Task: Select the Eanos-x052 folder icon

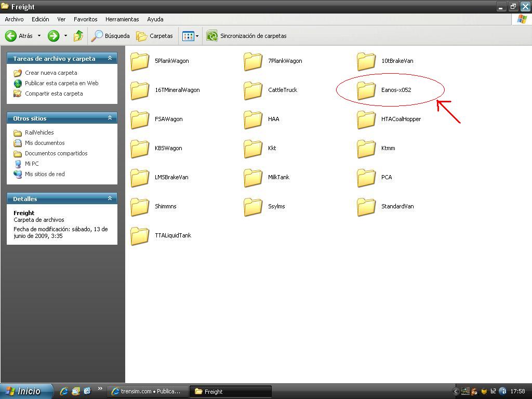Action: [x=366, y=90]
